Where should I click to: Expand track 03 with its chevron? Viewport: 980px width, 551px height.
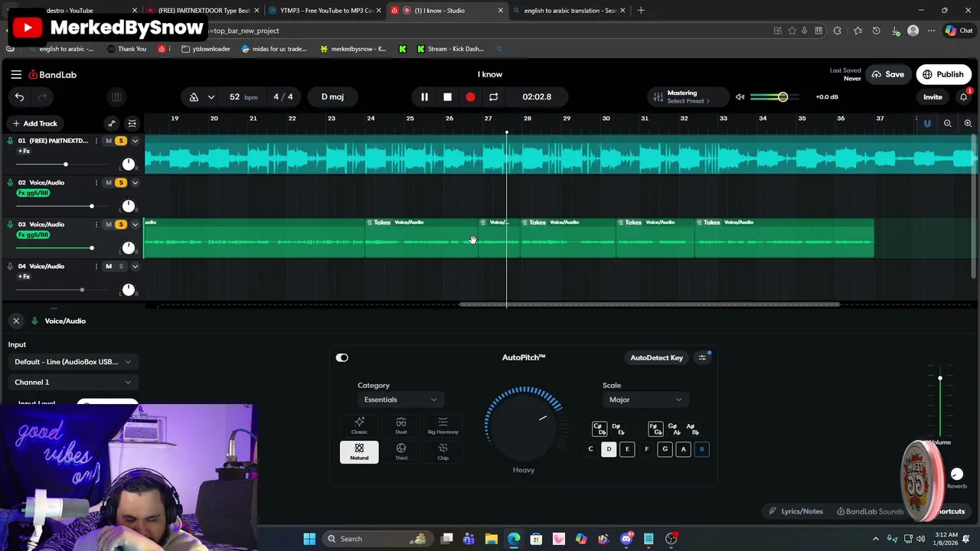(x=135, y=224)
